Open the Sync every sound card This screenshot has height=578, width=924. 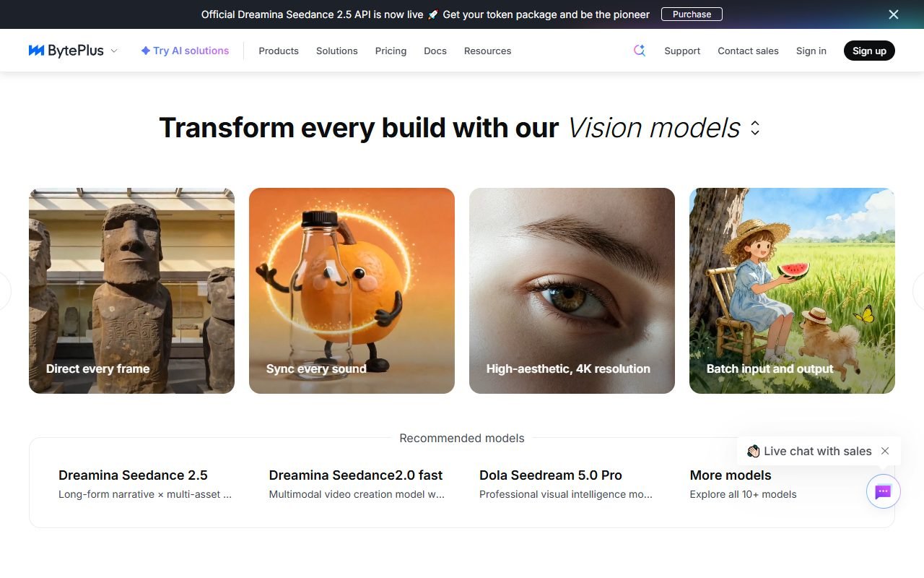click(x=352, y=290)
